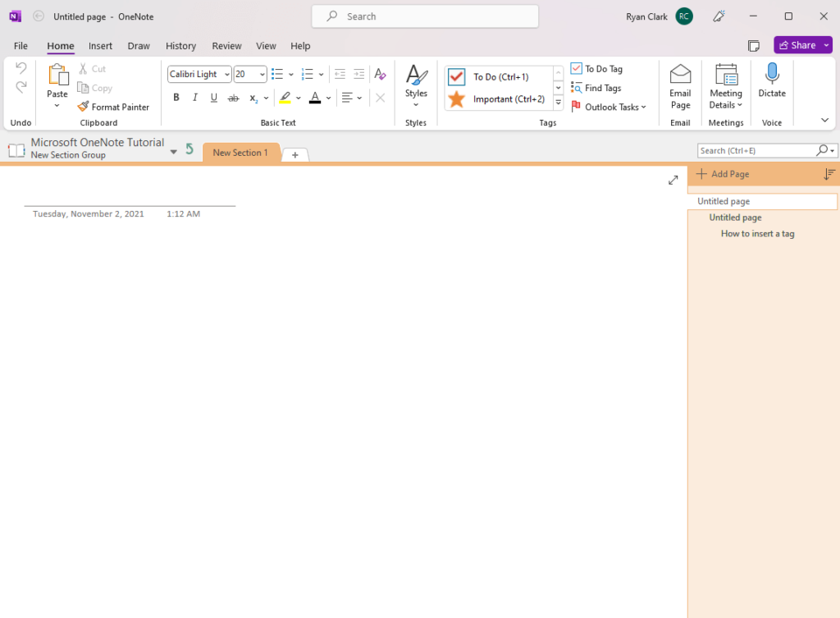Viewport: 840px width, 618px height.
Task: Click the Email Page envelope icon
Action: coord(680,74)
